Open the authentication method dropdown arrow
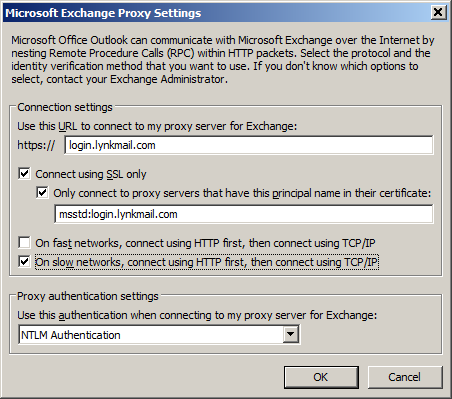Screen dimensions: 452x399 click(x=291, y=334)
